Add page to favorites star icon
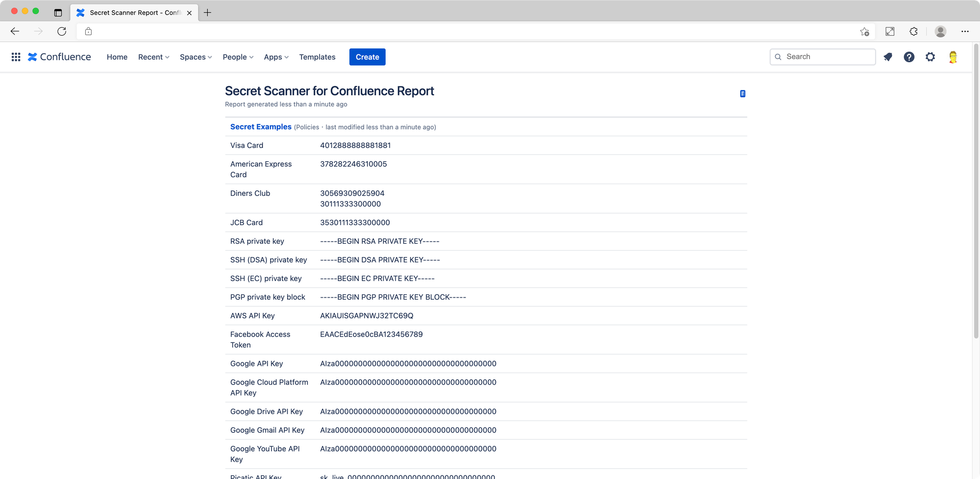The width and height of the screenshot is (980, 479). (x=864, y=31)
